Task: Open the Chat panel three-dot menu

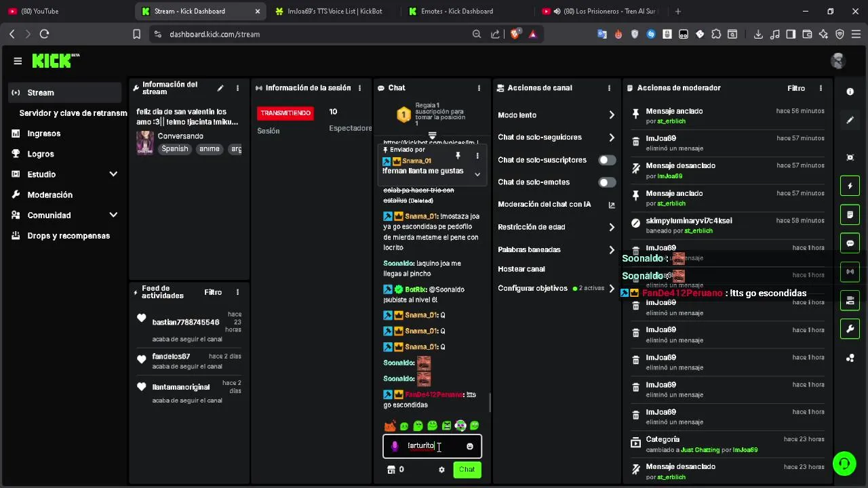Action: (479, 88)
